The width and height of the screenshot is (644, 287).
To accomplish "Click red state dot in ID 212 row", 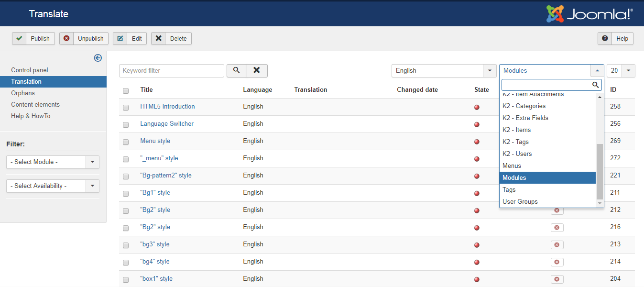I will [477, 210].
